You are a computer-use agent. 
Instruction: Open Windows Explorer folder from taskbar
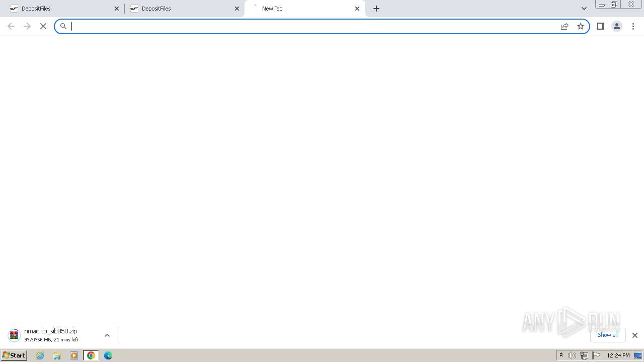pos(57,355)
